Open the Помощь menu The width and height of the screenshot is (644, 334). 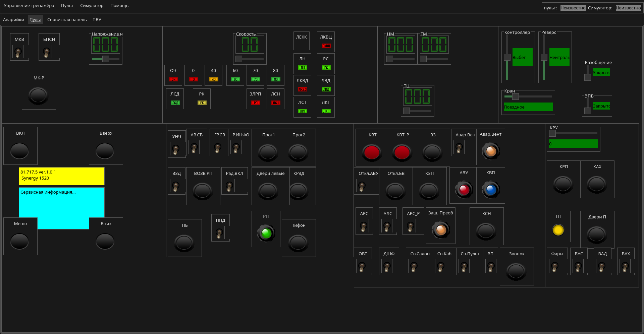click(x=119, y=6)
